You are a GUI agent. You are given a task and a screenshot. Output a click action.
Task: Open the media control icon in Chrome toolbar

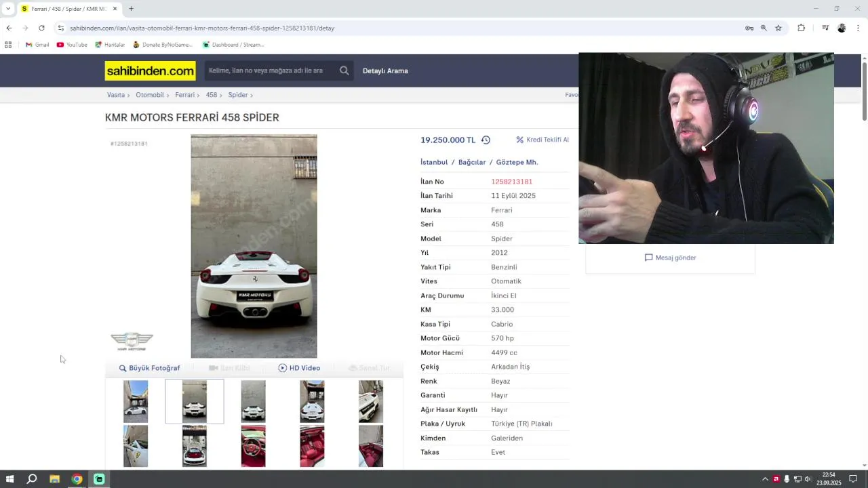(x=825, y=28)
